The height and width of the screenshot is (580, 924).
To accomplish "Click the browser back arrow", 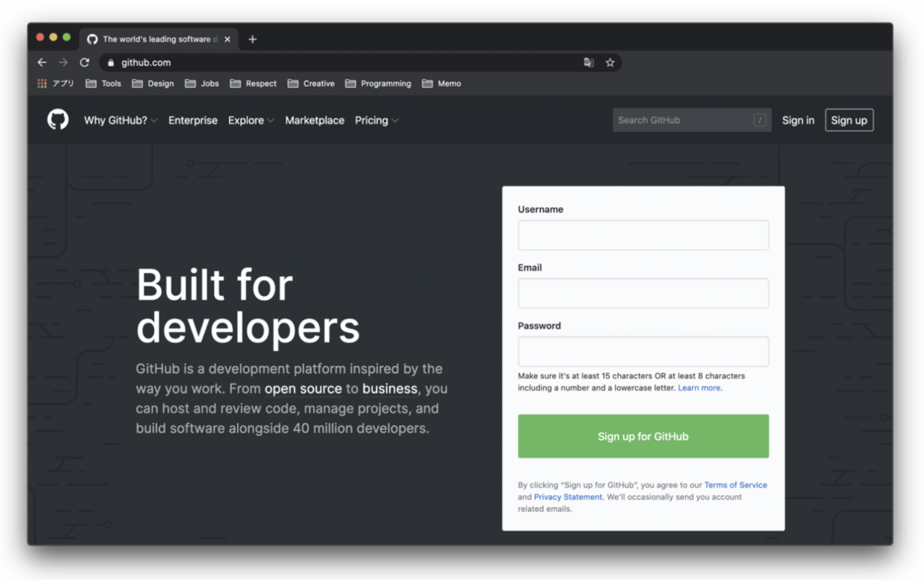I will click(42, 62).
